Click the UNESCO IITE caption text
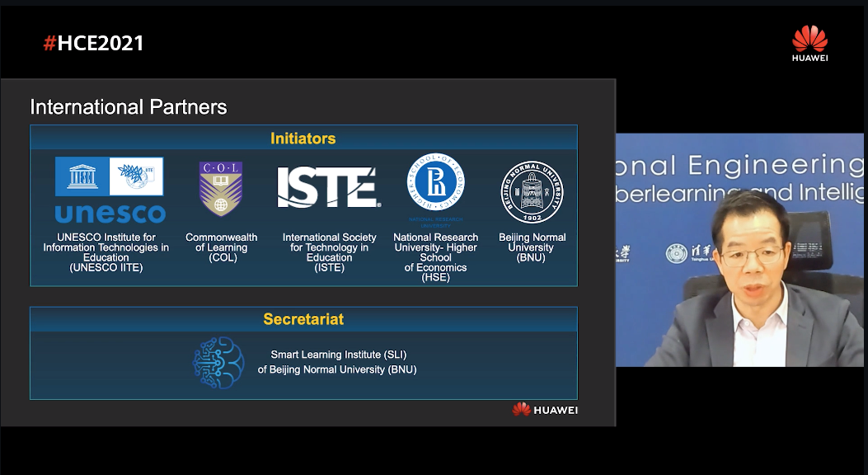 pos(106,252)
